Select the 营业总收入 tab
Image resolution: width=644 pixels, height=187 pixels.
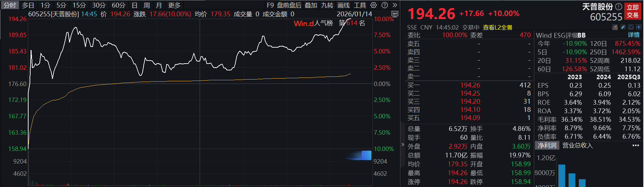tap(577, 146)
